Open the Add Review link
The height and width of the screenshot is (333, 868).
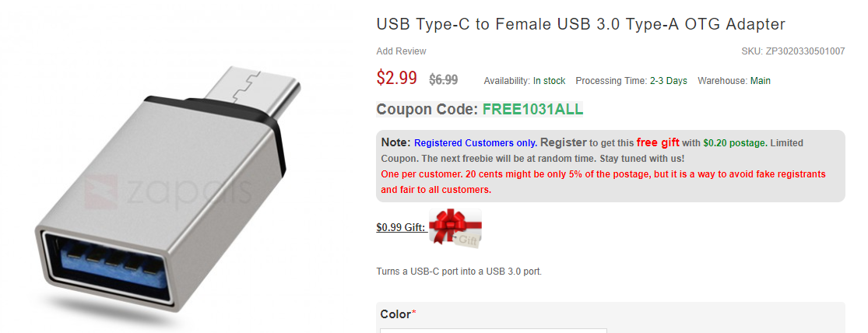point(402,51)
